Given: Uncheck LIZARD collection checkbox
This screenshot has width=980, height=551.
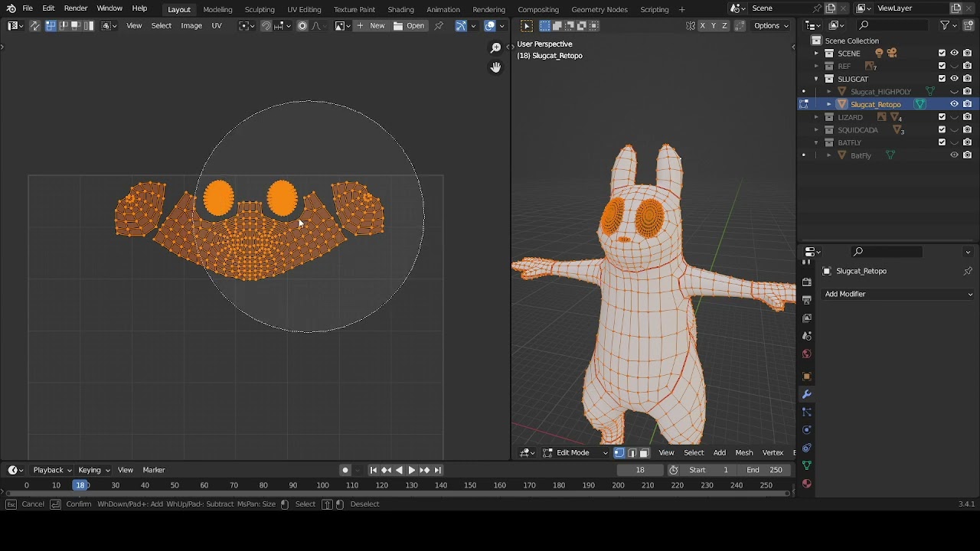Looking at the screenshot, I should click(x=942, y=117).
